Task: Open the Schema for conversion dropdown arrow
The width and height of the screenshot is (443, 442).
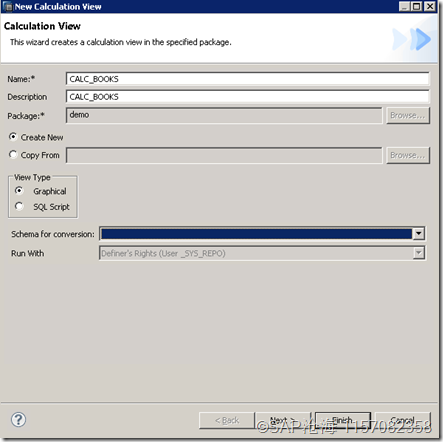Action: (419, 234)
